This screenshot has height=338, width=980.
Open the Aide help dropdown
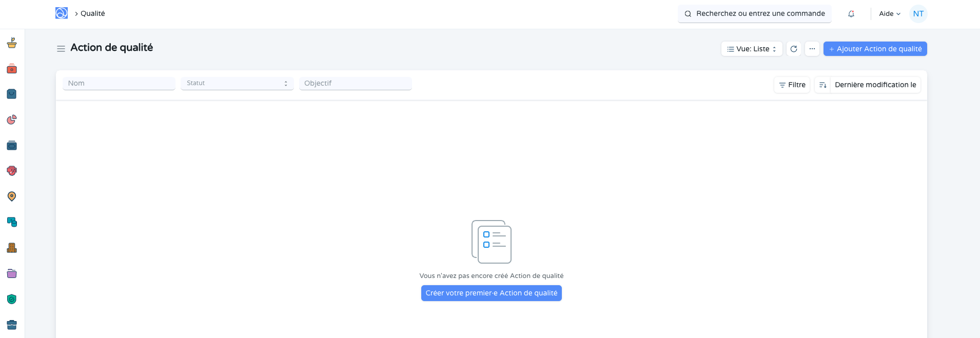(x=889, y=14)
